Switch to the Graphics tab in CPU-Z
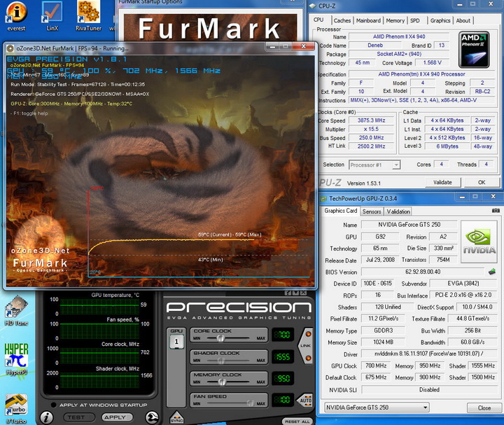This screenshot has height=425, width=504. click(x=440, y=20)
